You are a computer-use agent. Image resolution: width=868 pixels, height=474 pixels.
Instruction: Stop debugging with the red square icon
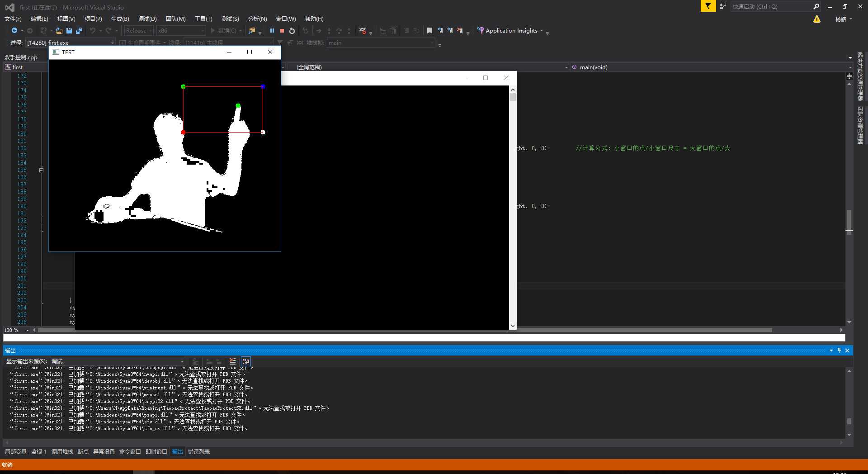[282, 31]
